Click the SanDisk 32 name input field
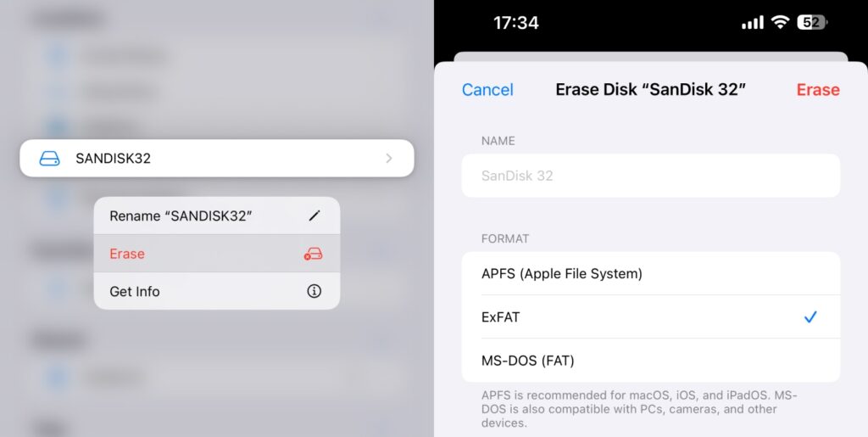Viewport: 868px width, 437px height. (651, 176)
